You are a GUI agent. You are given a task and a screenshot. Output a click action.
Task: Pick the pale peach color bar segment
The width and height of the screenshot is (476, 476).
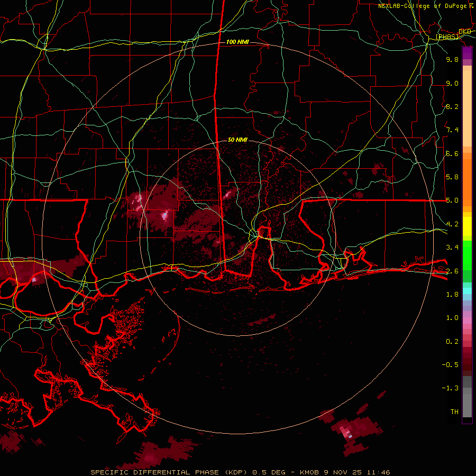point(467,109)
